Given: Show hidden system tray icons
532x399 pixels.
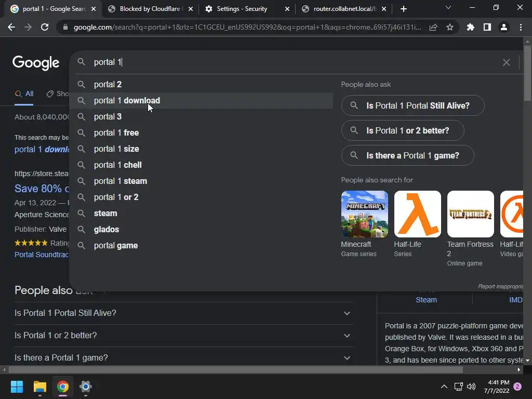Looking at the screenshot, I should pyautogui.click(x=444, y=387).
